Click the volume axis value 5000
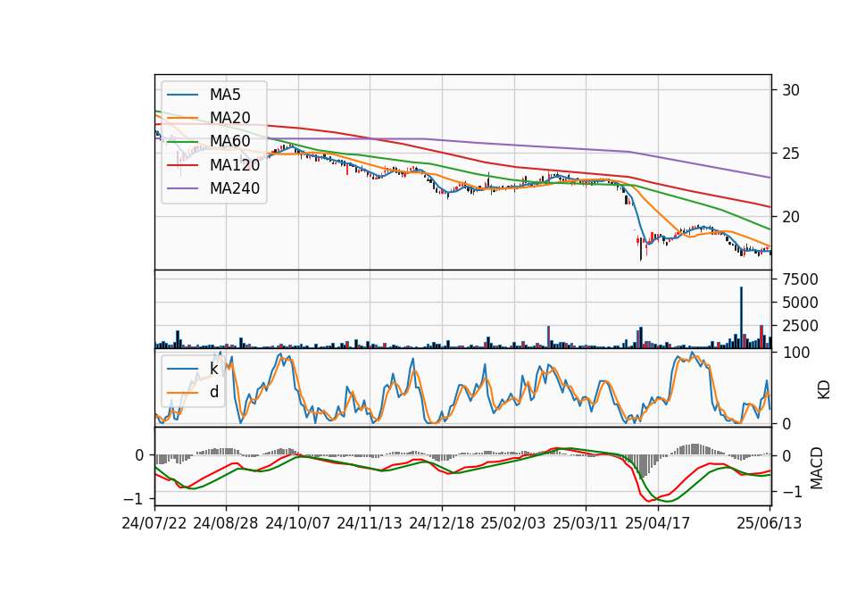The image size is (857, 616). pyautogui.click(x=800, y=303)
